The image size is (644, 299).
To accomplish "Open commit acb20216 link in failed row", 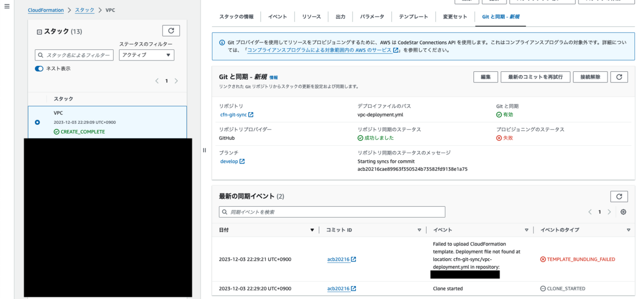I will [x=342, y=259].
